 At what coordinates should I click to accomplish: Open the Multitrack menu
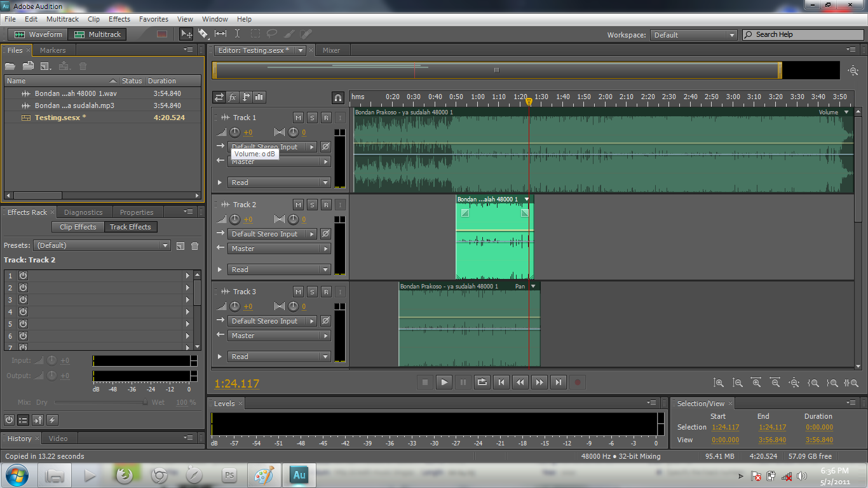click(x=63, y=19)
